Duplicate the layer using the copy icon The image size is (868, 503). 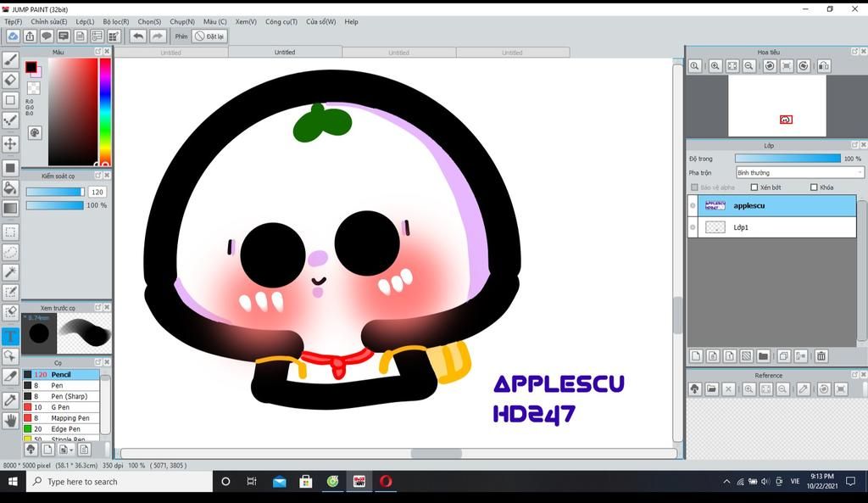(784, 356)
